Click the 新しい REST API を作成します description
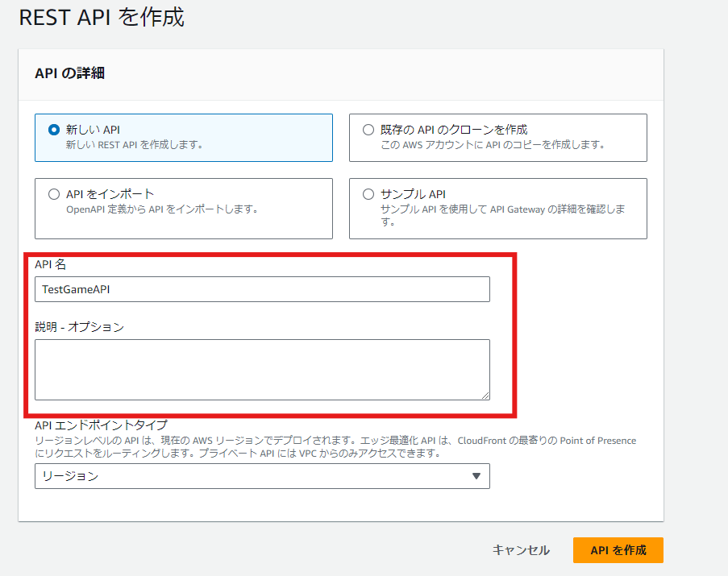 pyautogui.click(x=134, y=145)
